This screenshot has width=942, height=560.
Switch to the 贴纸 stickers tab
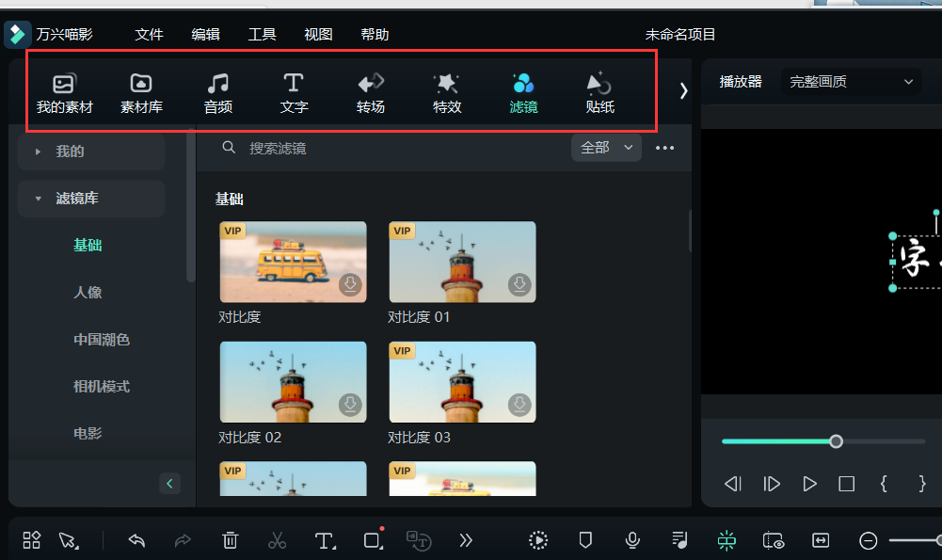599,91
